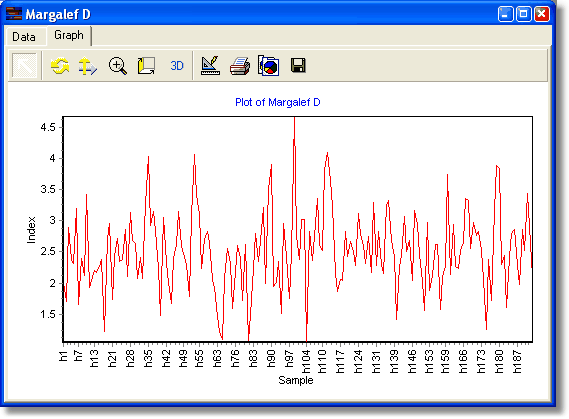Maximize the Margalef D window

pyautogui.click(x=524, y=14)
